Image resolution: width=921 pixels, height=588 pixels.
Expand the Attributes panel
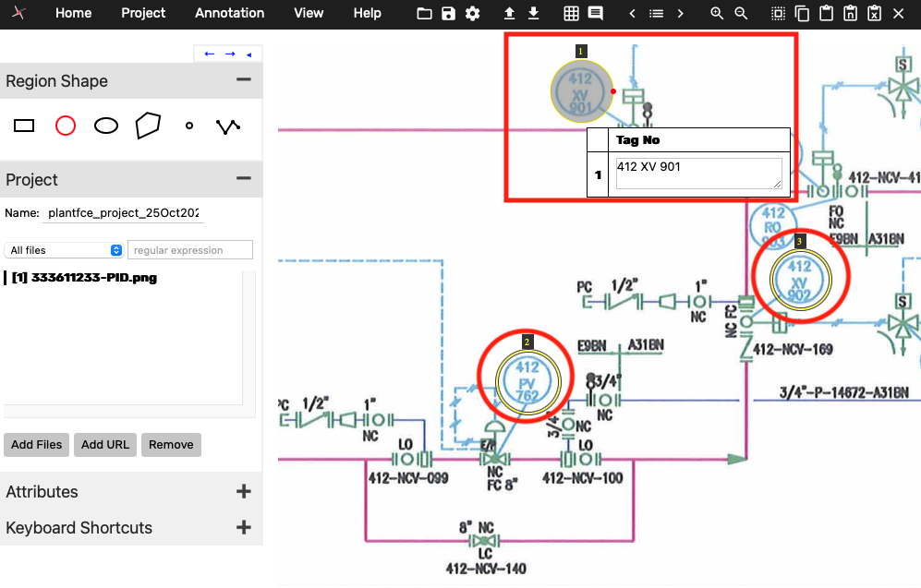tap(244, 492)
